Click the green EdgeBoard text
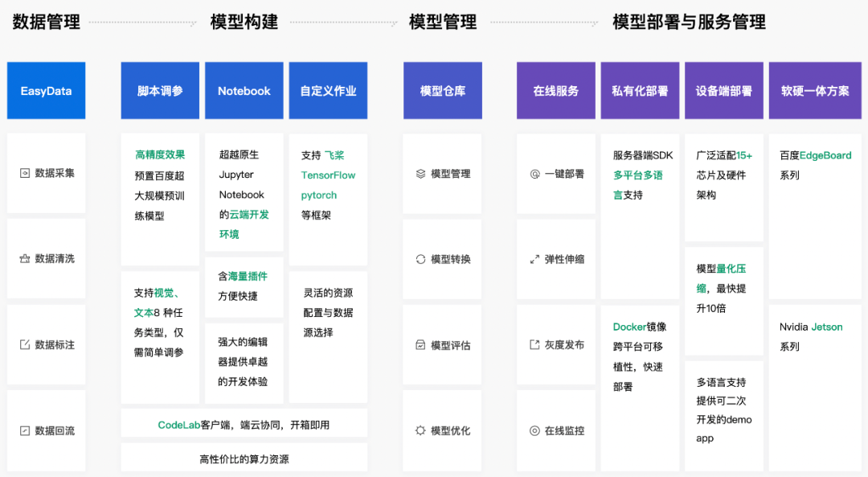Screen dimensions: 868x477 coord(825,155)
